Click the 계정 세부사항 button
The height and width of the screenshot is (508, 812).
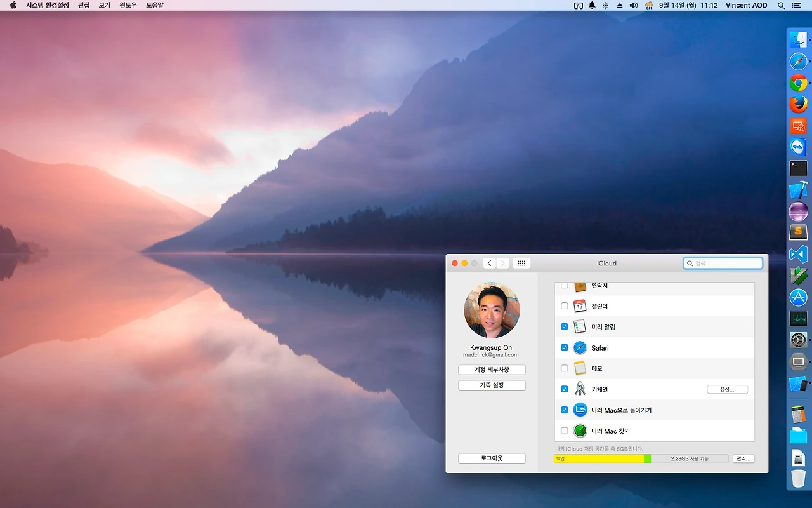pyautogui.click(x=492, y=370)
